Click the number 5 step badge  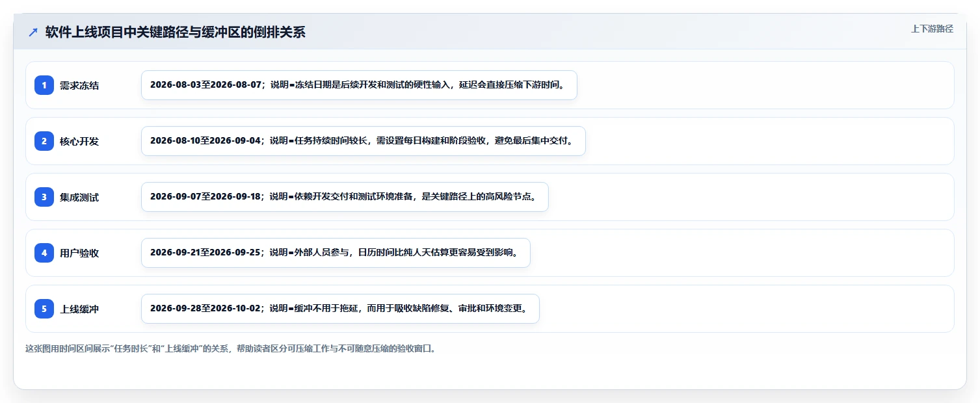coord(44,309)
